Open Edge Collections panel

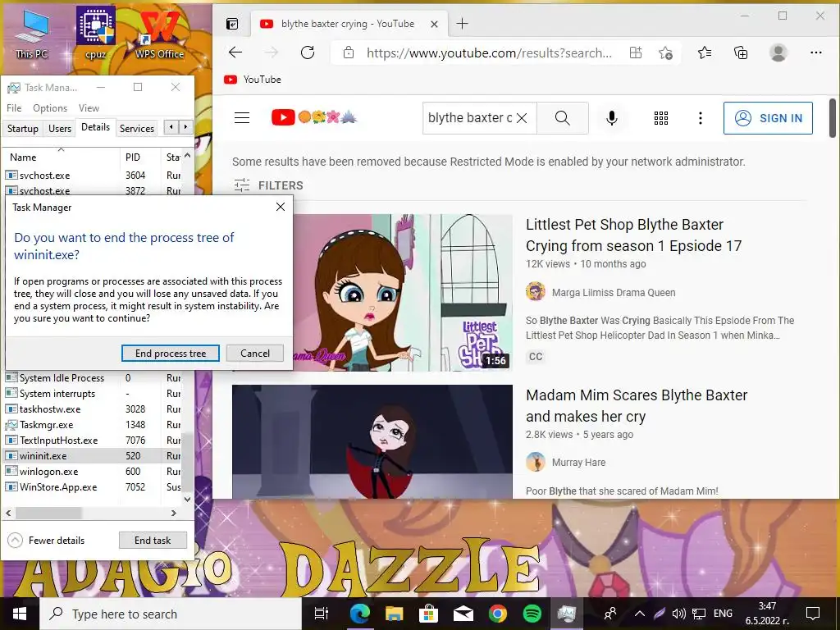click(741, 52)
